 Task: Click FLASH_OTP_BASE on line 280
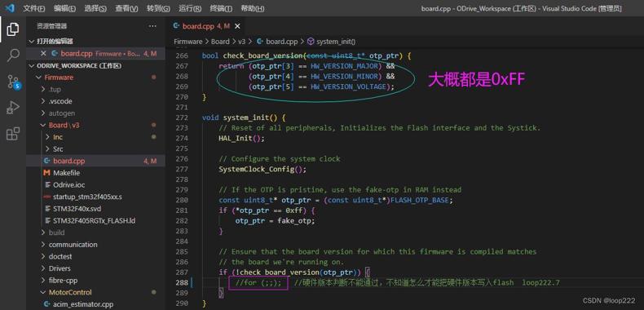[419, 200]
